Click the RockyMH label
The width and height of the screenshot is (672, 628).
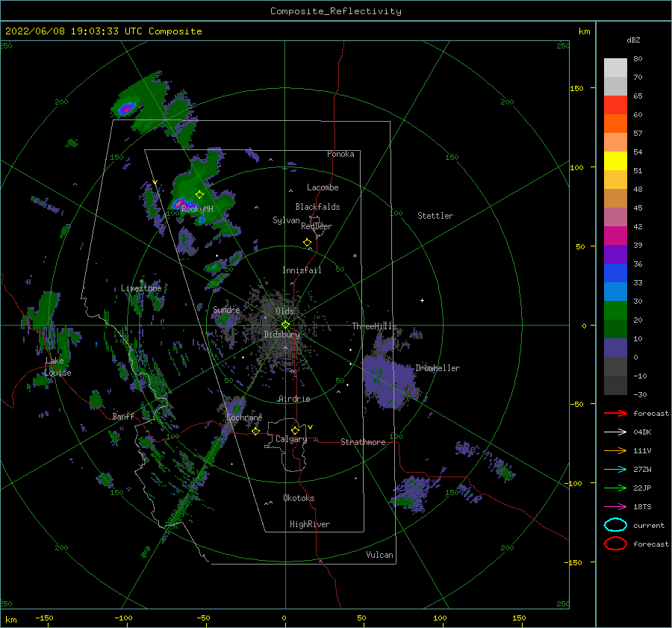(x=197, y=209)
